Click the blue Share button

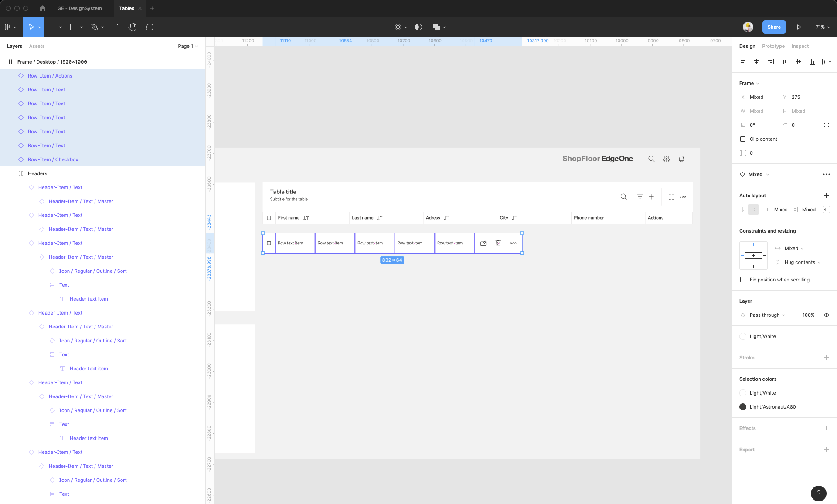774,27
